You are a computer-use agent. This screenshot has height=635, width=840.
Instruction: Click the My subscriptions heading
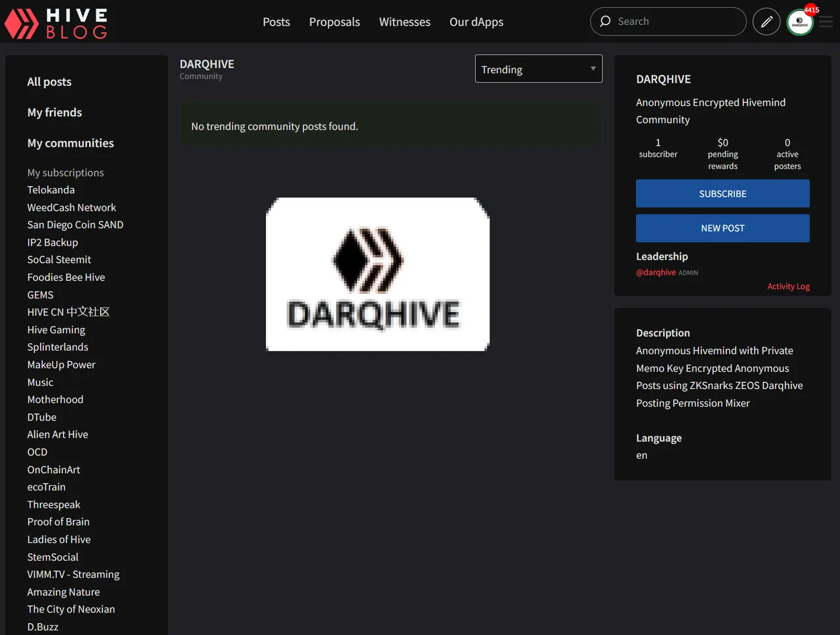pos(65,172)
